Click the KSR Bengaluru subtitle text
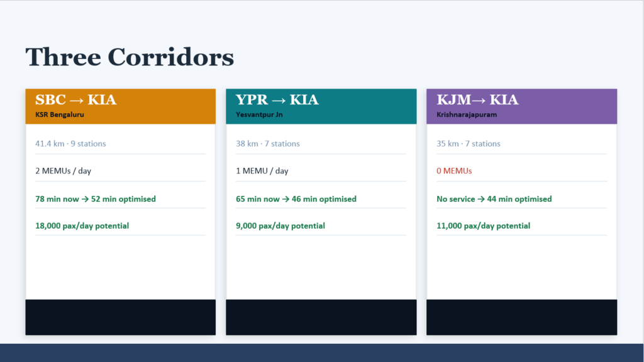644x362 pixels. [60, 115]
